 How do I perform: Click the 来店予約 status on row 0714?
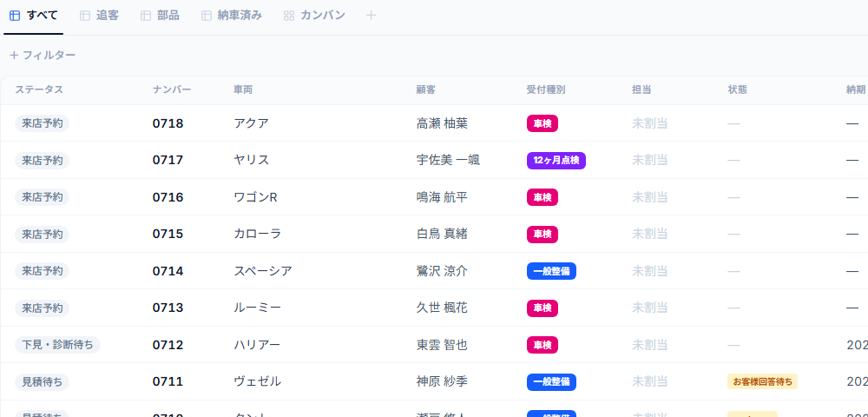(x=42, y=271)
